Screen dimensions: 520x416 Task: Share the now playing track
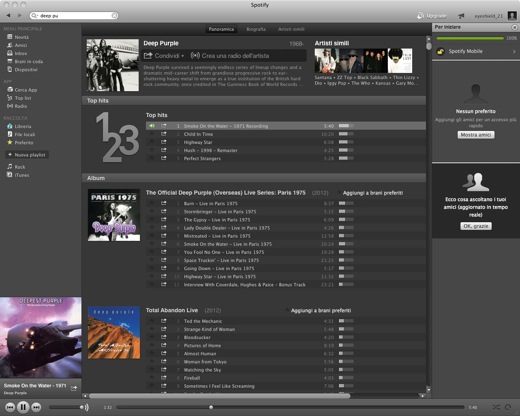[74, 388]
